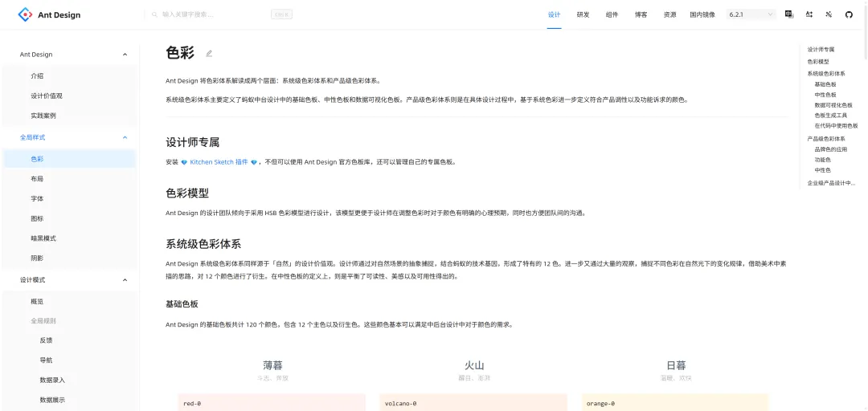Jump to 色彩模型 in the page anchor list
The image size is (868, 411).
click(x=818, y=62)
